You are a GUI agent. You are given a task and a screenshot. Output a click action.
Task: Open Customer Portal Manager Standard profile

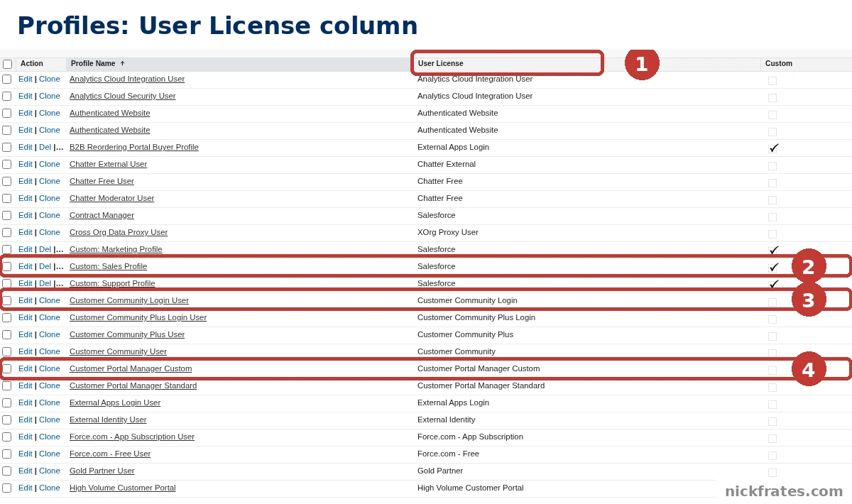coord(133,385)
